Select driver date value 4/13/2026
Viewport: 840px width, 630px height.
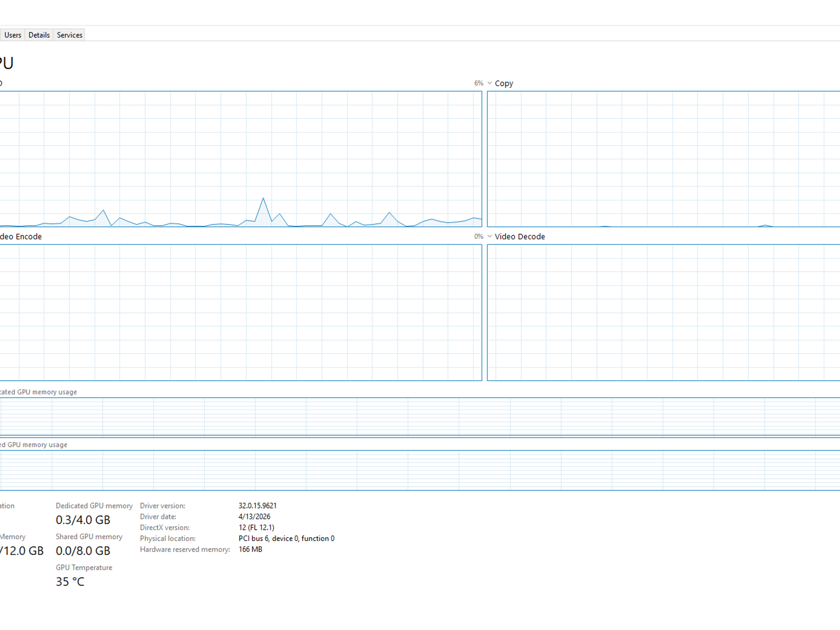254,517
